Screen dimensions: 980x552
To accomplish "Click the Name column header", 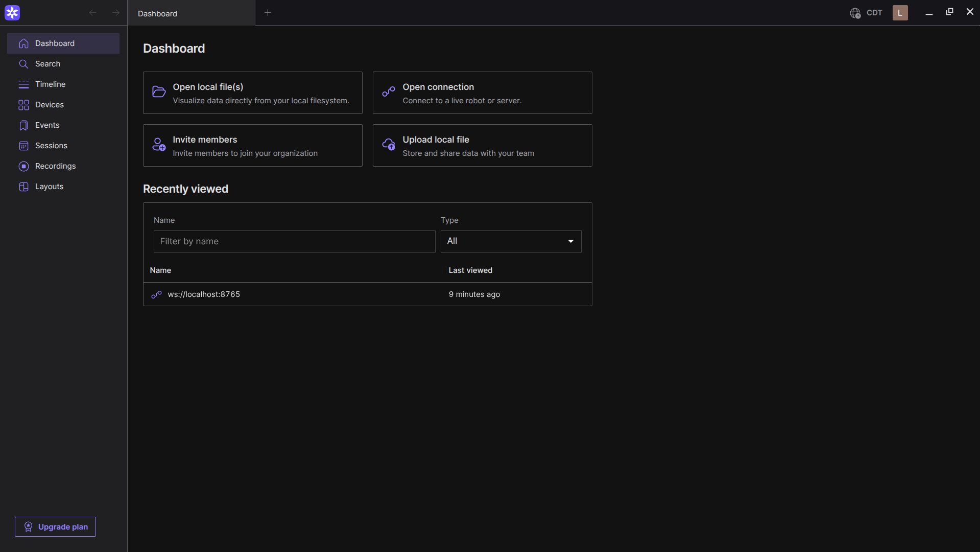I will click(160, 270).
